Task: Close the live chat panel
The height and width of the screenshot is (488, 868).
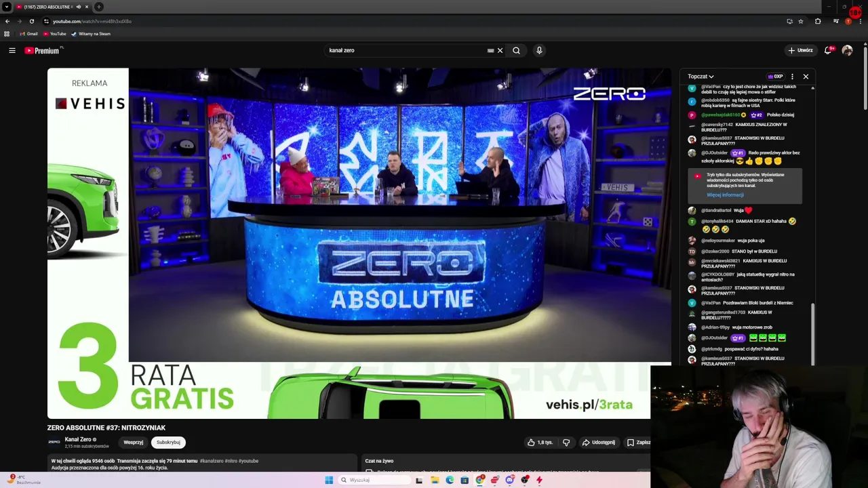Action: (806, 77)
